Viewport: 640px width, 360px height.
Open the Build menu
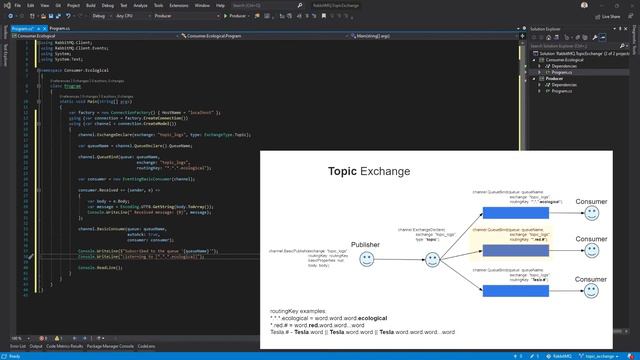point(91,6)
